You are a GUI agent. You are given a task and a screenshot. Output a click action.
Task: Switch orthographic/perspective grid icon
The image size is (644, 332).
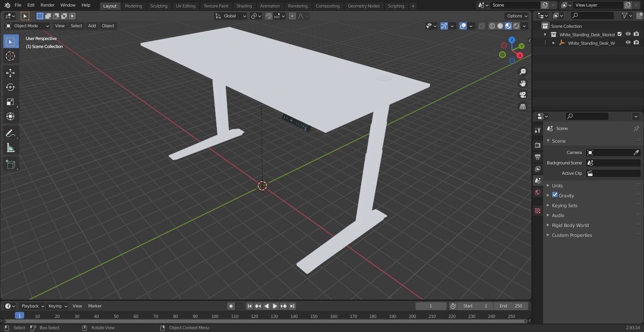(x=522, y=106)
